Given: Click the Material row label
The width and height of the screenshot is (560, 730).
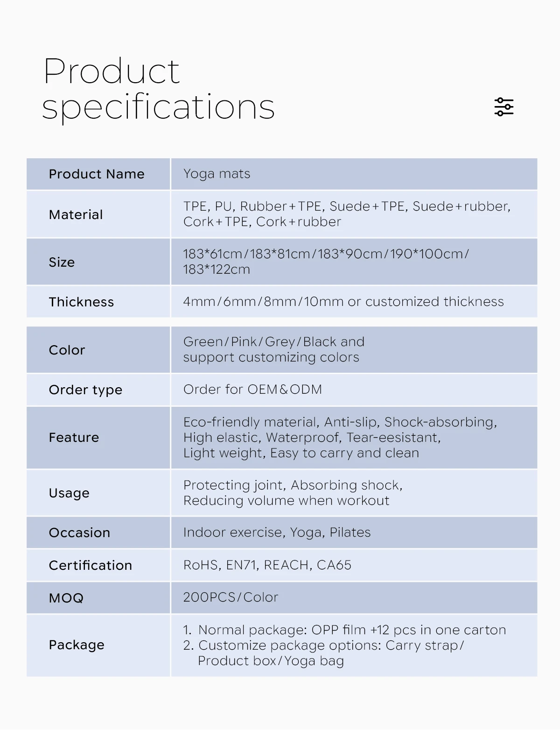Looking at the screenshot, I should tap(76, 214).
